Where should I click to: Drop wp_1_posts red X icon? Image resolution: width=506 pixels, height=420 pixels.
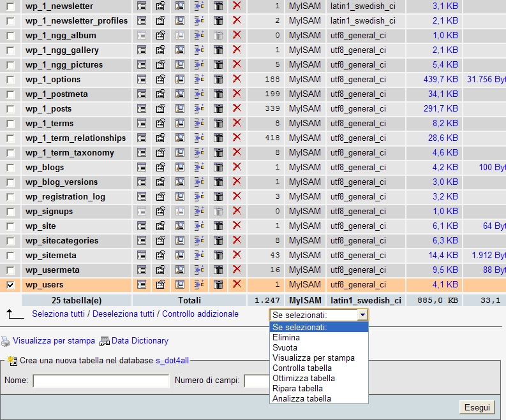tap(237, 108)
